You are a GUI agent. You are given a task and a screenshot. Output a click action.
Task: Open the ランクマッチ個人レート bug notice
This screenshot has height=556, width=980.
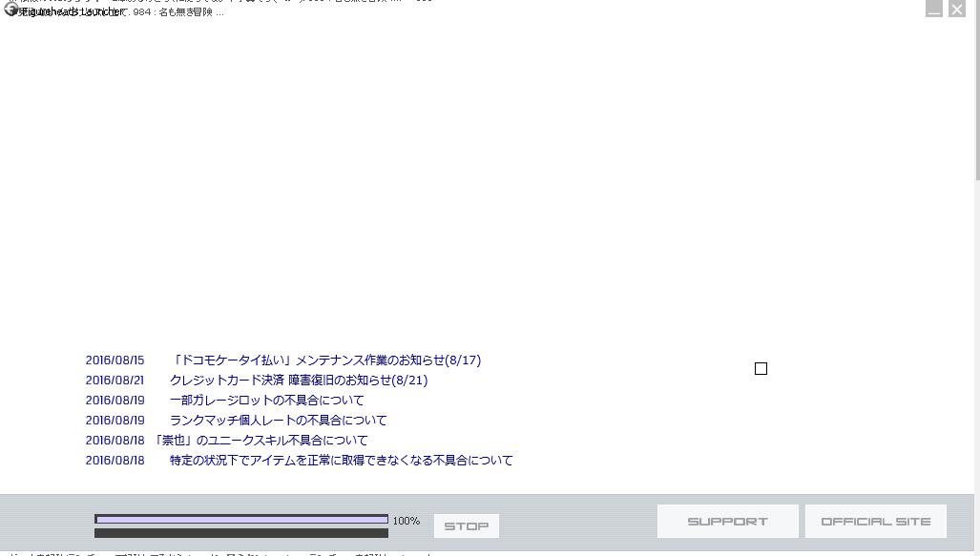coord(279,421)
